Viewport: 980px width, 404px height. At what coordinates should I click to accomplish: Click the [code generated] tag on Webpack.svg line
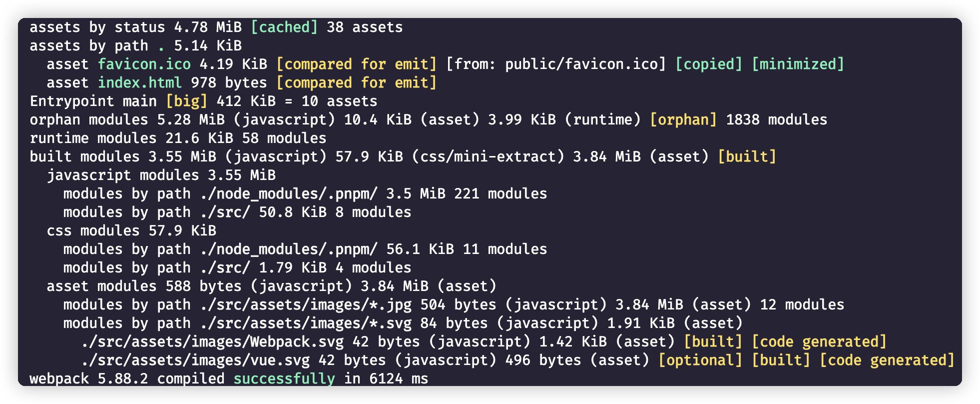tap(819, 341)
